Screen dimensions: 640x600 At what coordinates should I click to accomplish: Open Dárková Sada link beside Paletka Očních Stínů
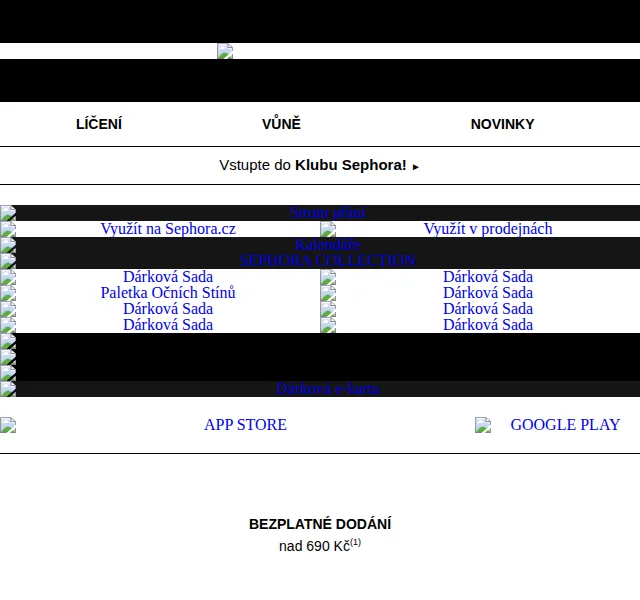488,293
